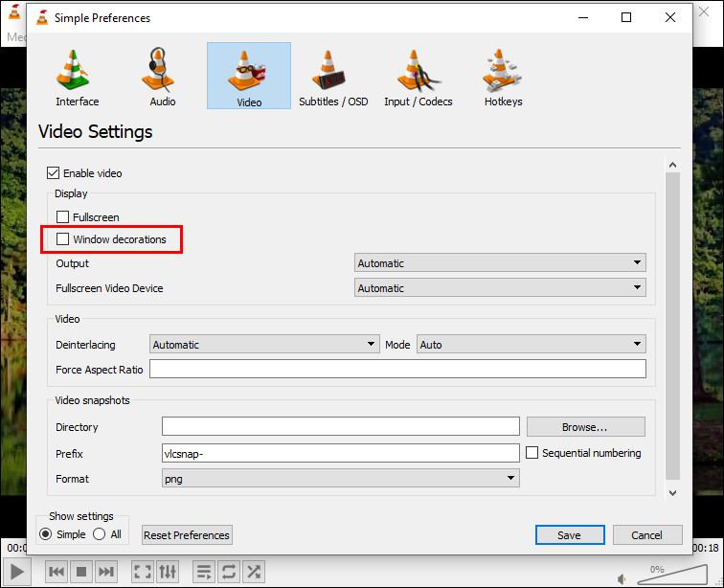Click the snapshot Prefix field
The width and height of the screenshot is (724, 588).
tap(340, 453)
